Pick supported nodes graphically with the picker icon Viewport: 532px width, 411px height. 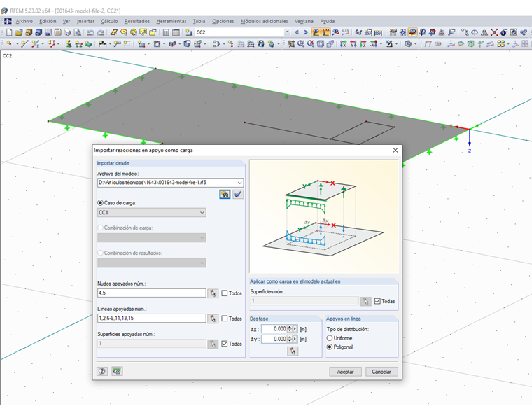coord(213,293)
